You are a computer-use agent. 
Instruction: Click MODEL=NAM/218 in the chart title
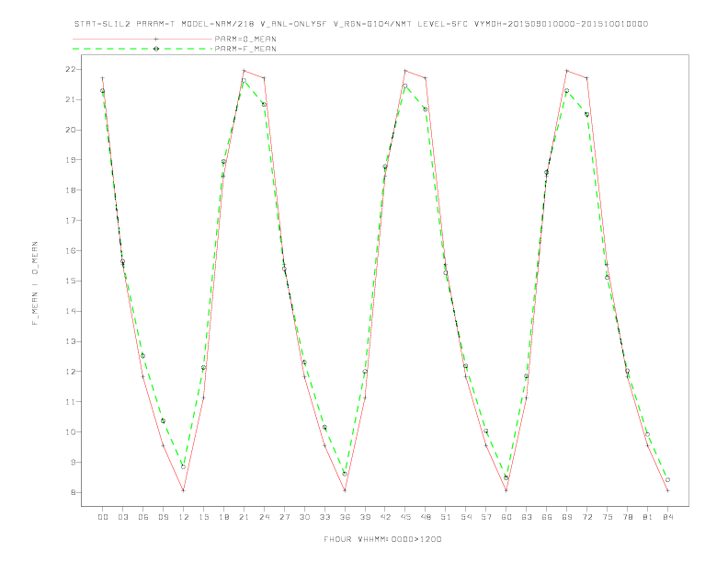pos(218,24)
